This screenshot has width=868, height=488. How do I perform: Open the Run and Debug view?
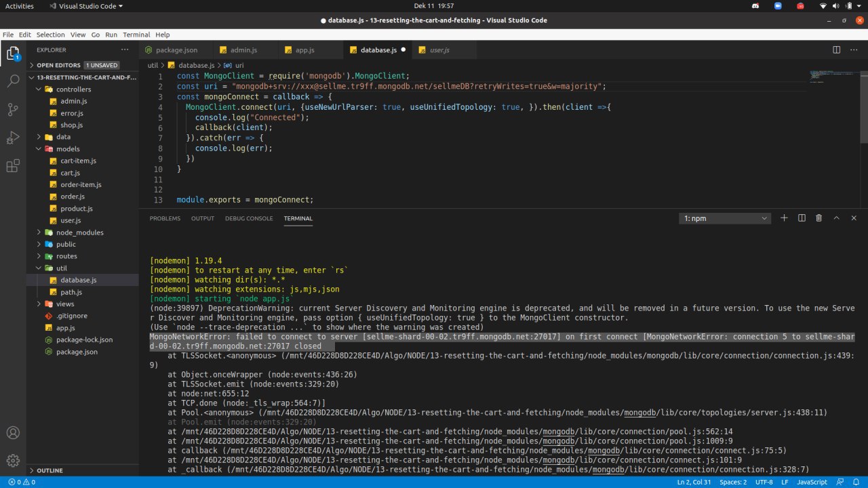click(x=13, y=138)
